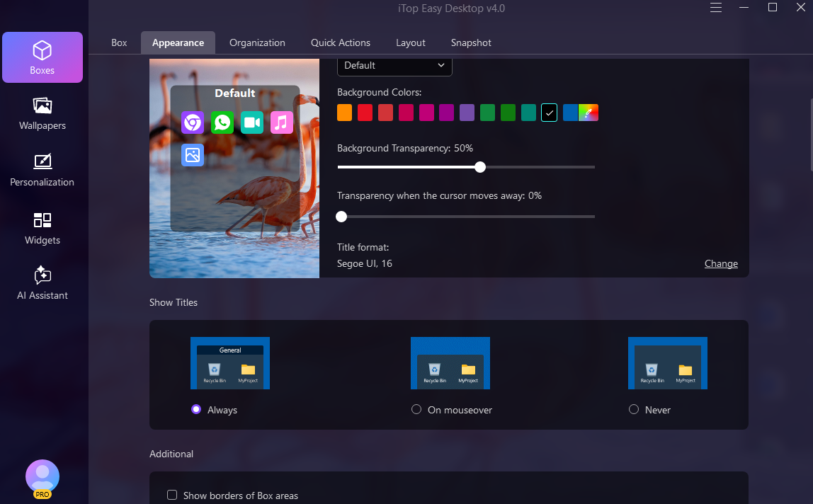Click the Change title format link
Screen dimensions: 813x504
tap(721, 263)
